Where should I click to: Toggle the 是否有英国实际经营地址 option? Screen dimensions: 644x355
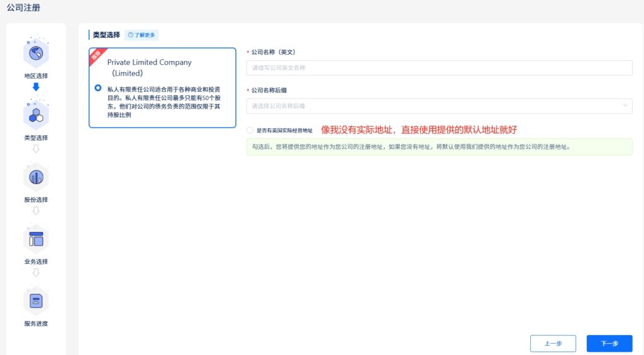(x=250, y=131)
